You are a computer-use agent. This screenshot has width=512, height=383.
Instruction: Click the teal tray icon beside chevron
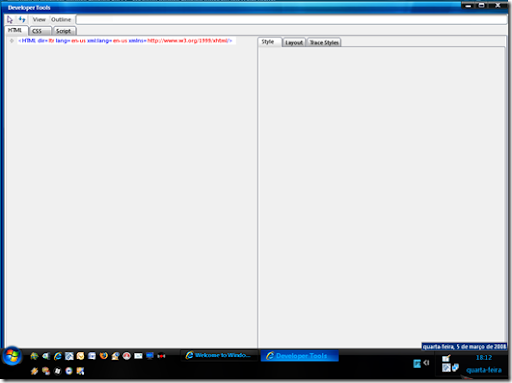[x=417, y=364]
